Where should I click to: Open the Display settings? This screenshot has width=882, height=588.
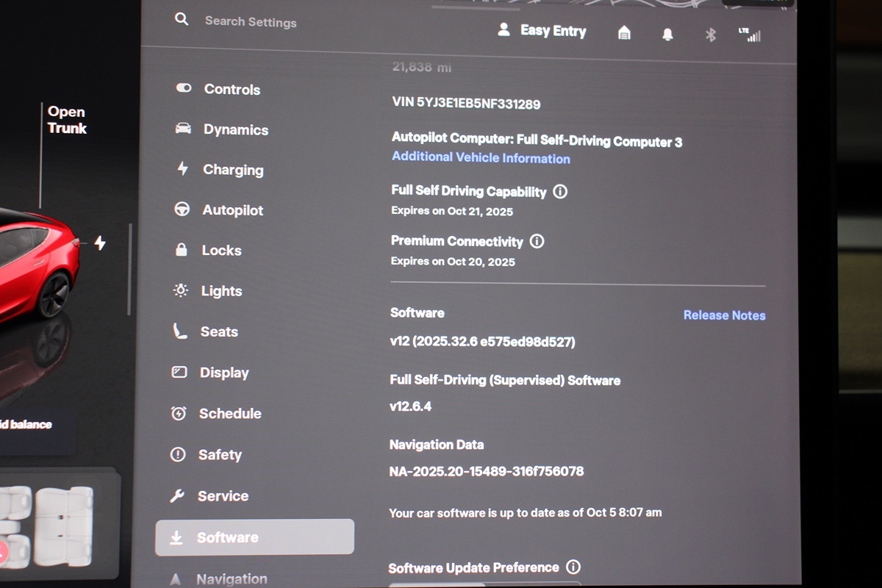pyautogui.click(x=223, y=373)
